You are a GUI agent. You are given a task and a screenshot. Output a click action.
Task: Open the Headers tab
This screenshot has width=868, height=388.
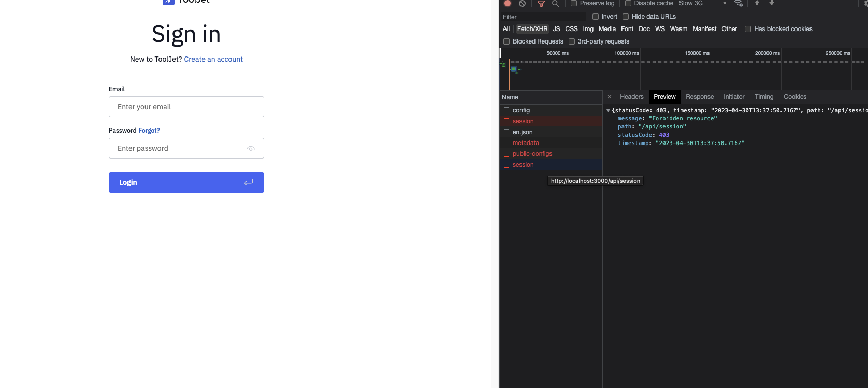[632, 97]
